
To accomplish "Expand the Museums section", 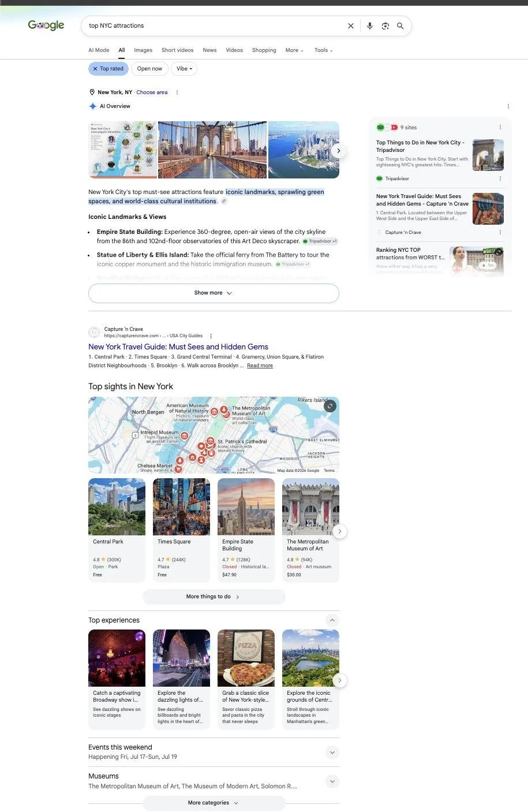I will click(x=332, y=781).
